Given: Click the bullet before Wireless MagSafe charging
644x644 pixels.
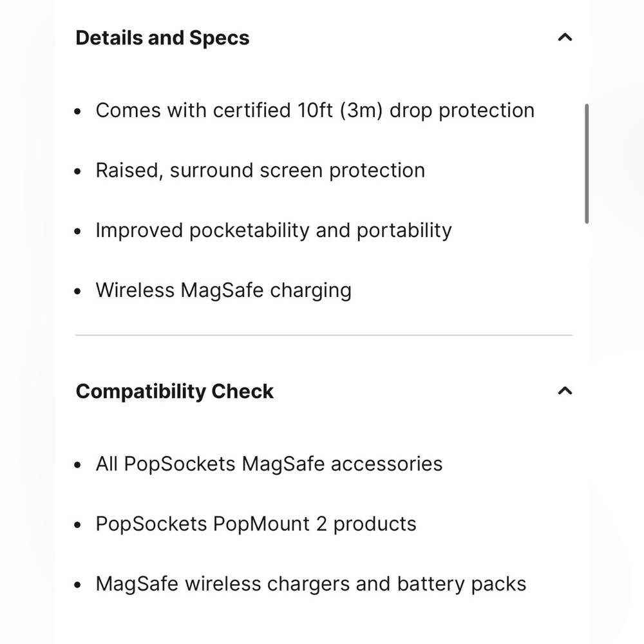Looking at the screenshot, I should [x=78, y=291].
